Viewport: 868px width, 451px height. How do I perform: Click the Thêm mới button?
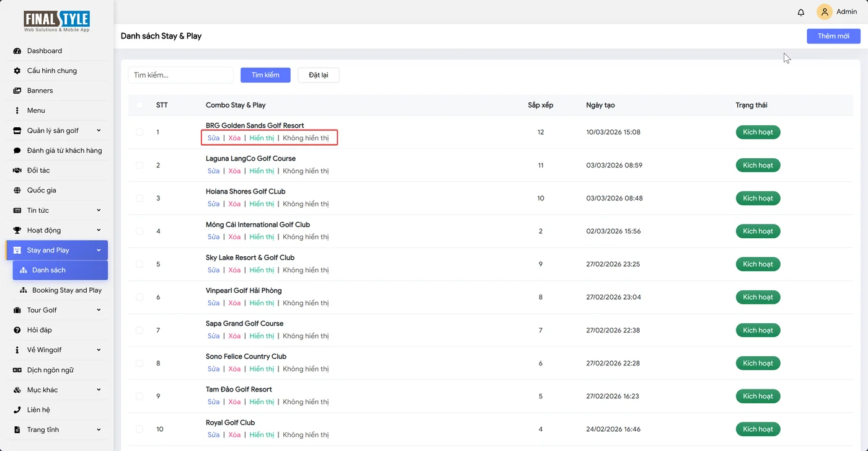tap(833, 36)
